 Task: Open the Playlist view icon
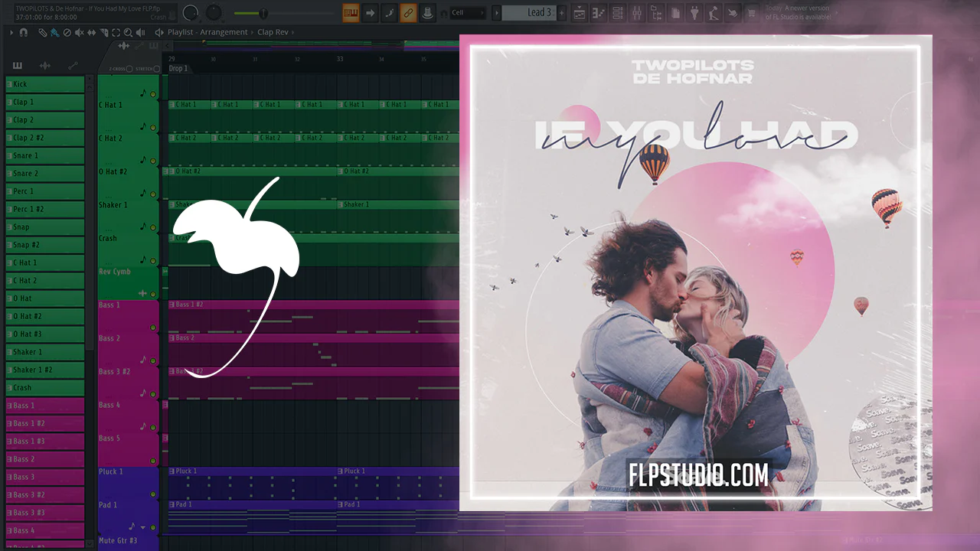(580, 13)
